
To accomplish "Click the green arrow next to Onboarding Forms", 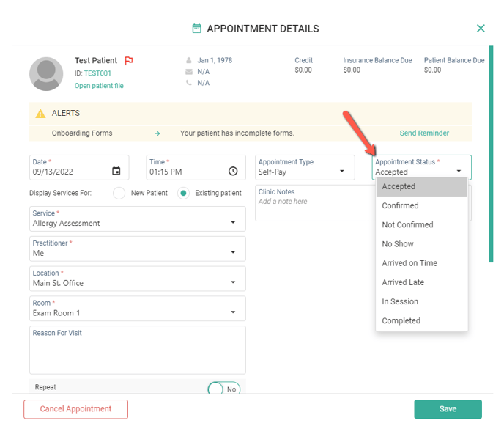I will [157, 133].
